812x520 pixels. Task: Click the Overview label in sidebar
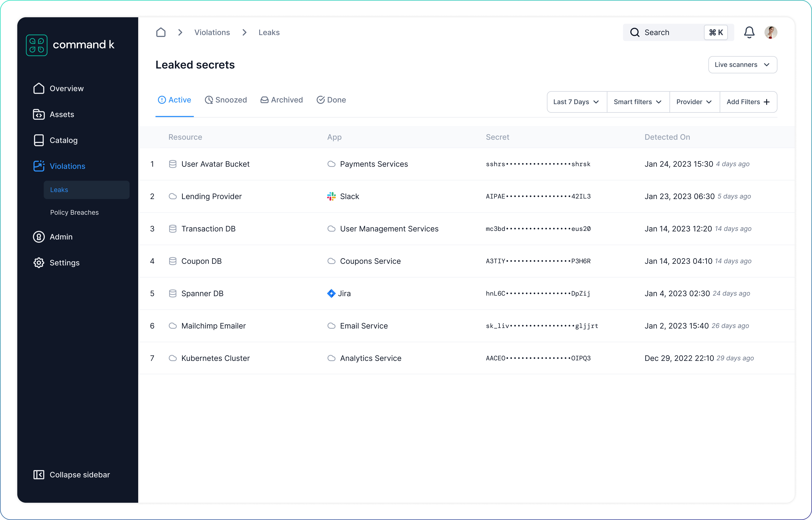click(67, 88)
